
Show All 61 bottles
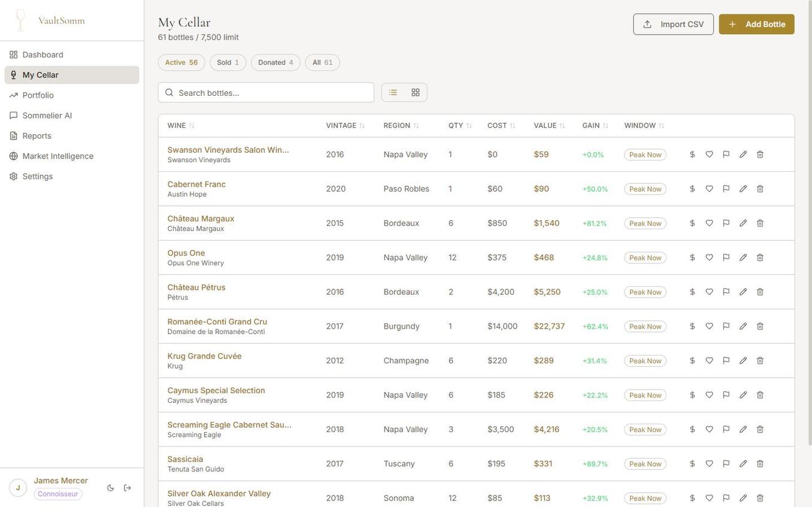click(323, 63)
